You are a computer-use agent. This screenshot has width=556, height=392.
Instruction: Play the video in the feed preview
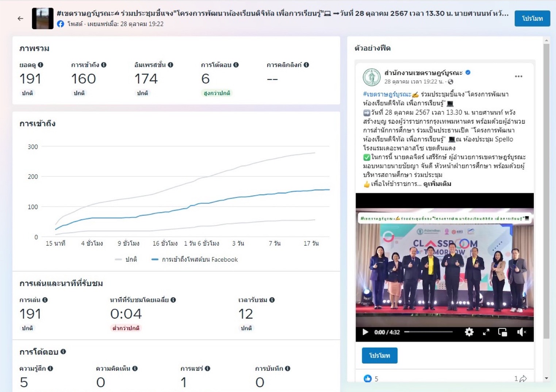[x=365, y=332]
